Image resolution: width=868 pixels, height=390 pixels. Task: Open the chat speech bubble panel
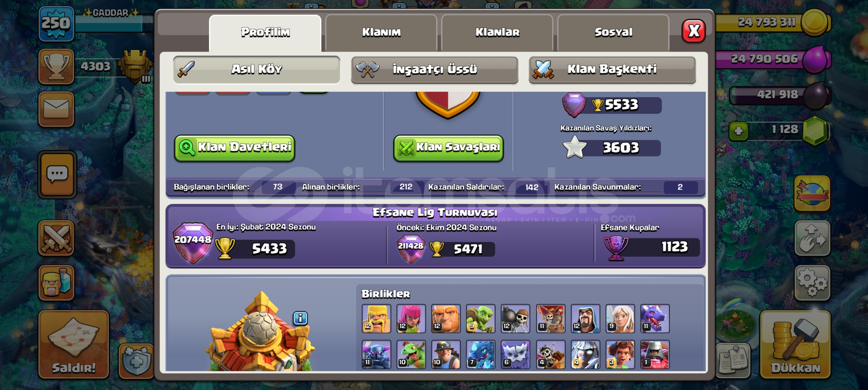tap(57, 174)
